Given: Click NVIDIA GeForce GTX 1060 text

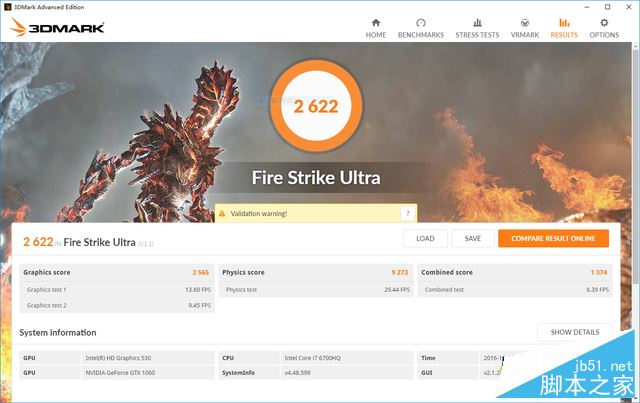Looking at the screenshot, I should coord(120,373).
